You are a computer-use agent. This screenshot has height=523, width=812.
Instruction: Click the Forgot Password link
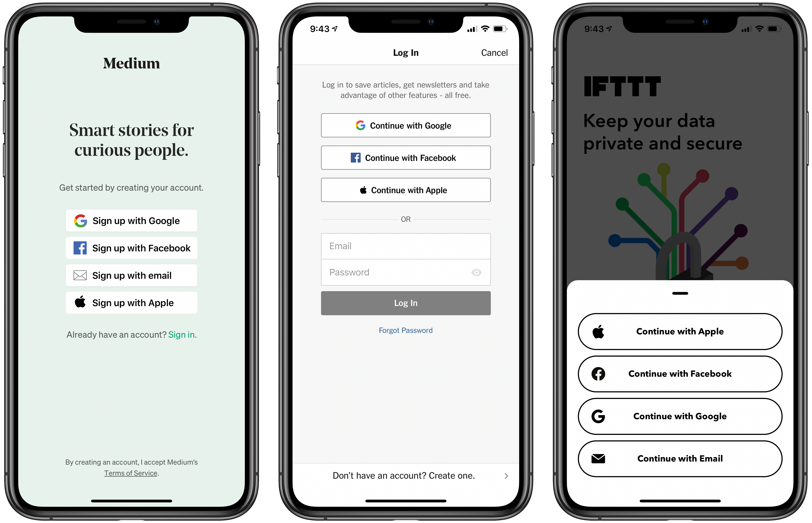tap(406, 329)
